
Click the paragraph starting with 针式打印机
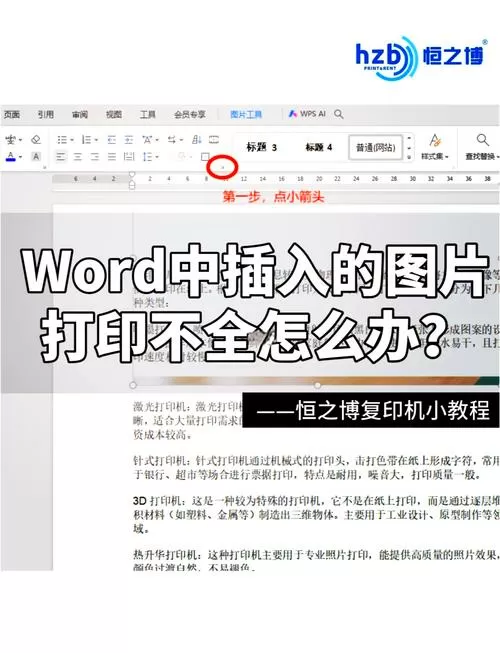(316, 468)
